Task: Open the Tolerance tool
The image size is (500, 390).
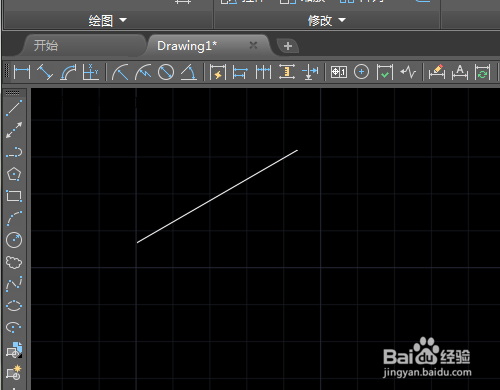Action: click(339, 72)
